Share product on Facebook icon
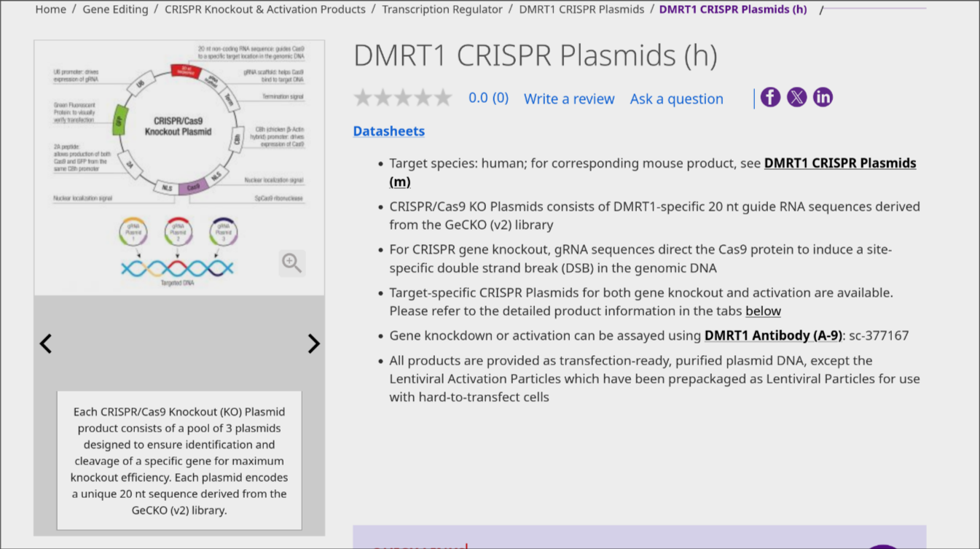The height and width of the screenshot is (549, 980). [770, 97]
